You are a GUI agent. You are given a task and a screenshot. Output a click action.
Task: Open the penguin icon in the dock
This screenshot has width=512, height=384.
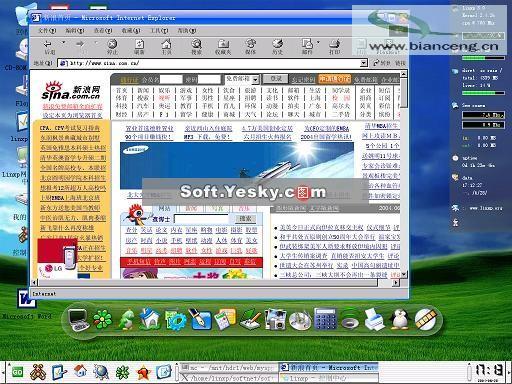click(x=399, y=319)
